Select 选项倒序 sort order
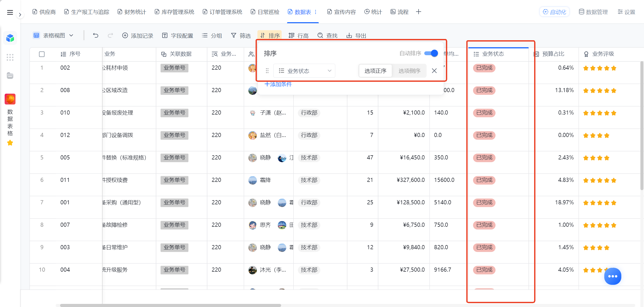The image size is (644, 307). [409, 71]
